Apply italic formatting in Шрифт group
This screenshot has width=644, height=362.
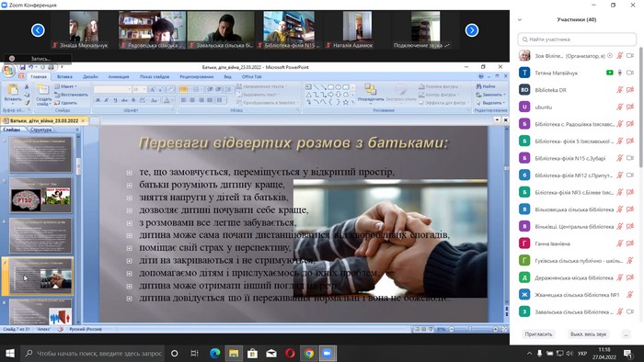coord(107,100)
